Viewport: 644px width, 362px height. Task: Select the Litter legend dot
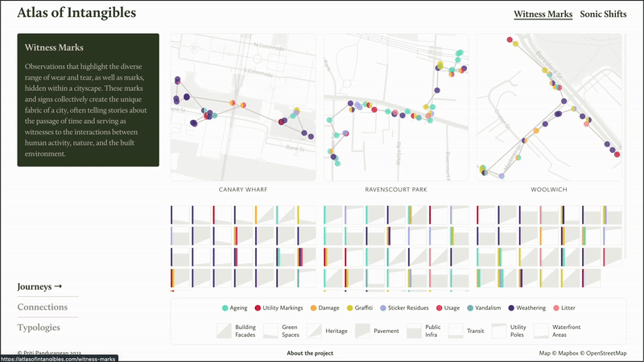pyautogui.click(x=556, y=308)
